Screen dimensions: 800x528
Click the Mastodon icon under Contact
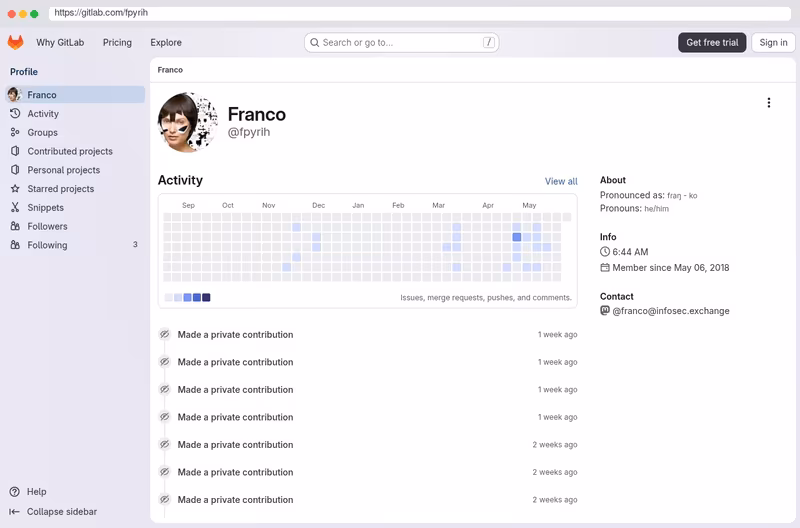pyautogui.click(x=605, y=311)
